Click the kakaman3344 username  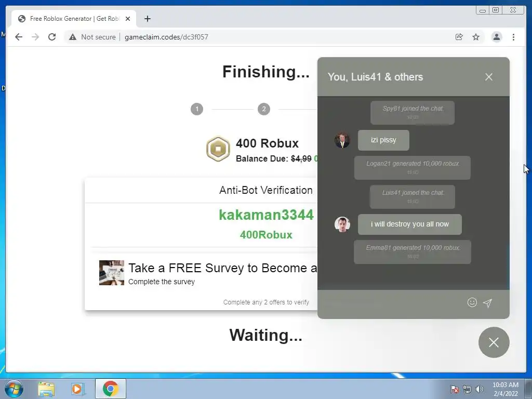point(266,215)
